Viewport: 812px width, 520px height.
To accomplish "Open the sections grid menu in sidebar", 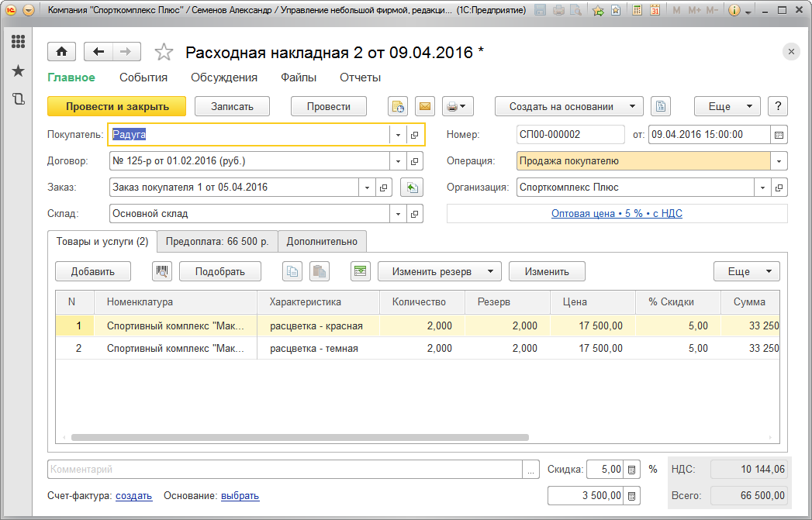I will click(18, 42).
